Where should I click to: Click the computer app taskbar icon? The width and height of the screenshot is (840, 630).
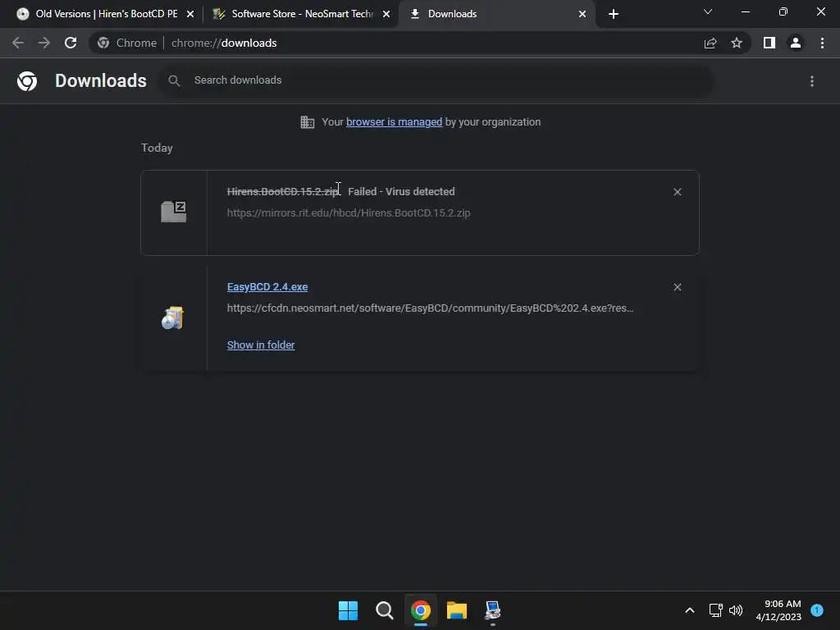(x=492, y=610)
